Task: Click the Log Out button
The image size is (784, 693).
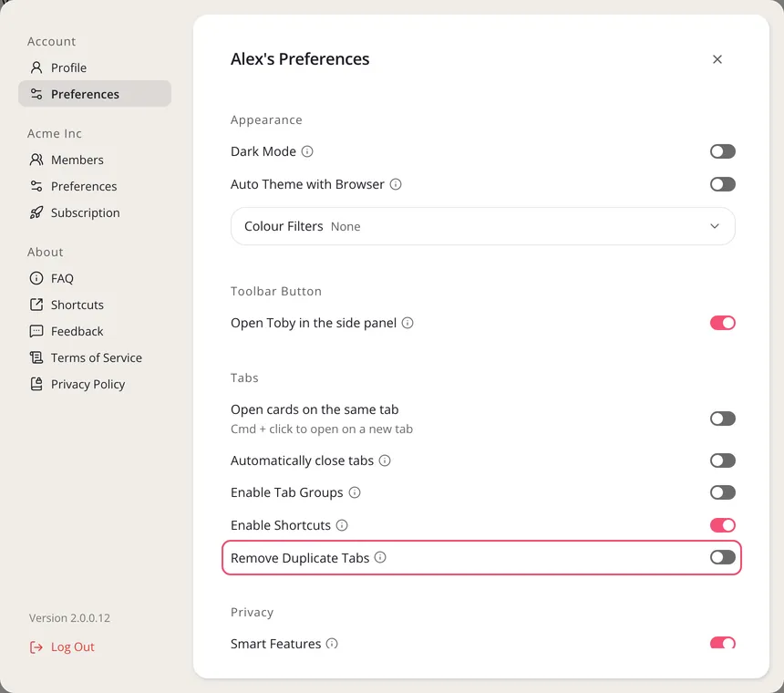Action: pos(62,647)
